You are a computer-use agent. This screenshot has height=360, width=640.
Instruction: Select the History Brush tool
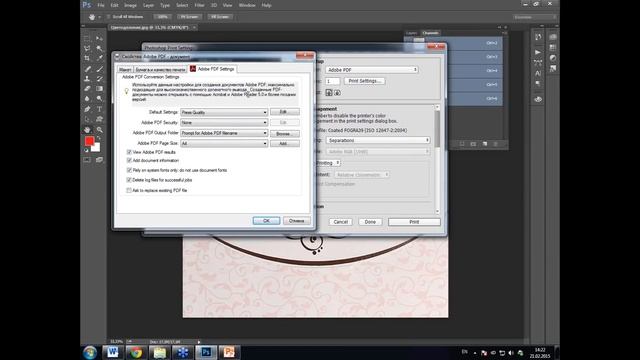tap(99, 78)
